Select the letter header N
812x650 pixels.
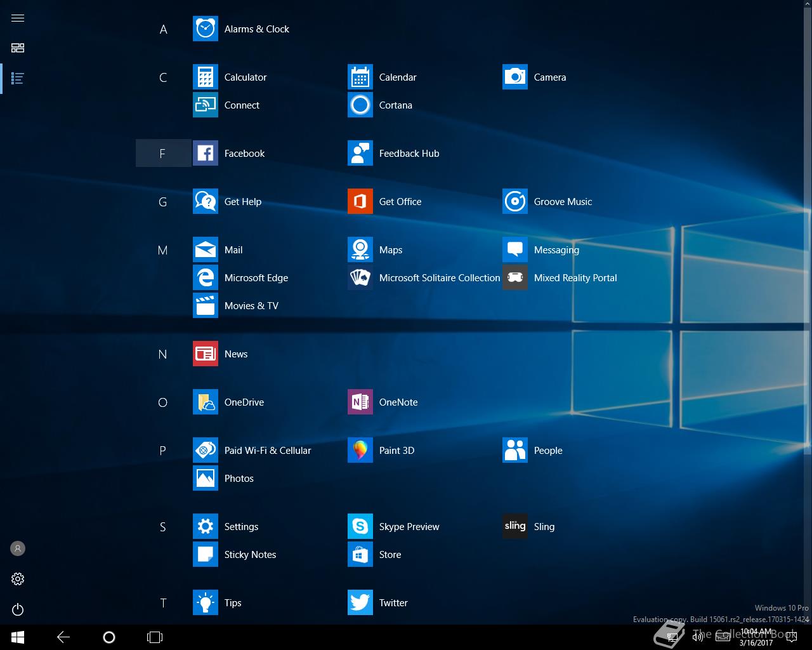click(x=163, y=354)
